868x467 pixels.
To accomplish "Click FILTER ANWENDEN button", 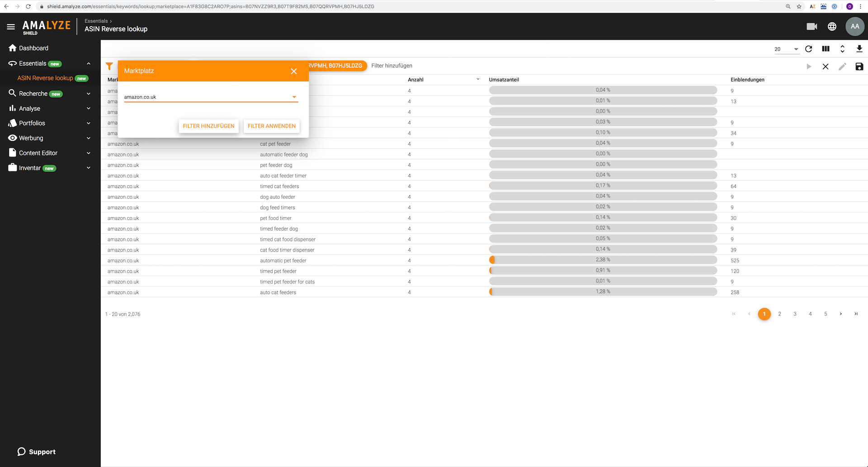I will pyautogui.click(x=272, y=126).
